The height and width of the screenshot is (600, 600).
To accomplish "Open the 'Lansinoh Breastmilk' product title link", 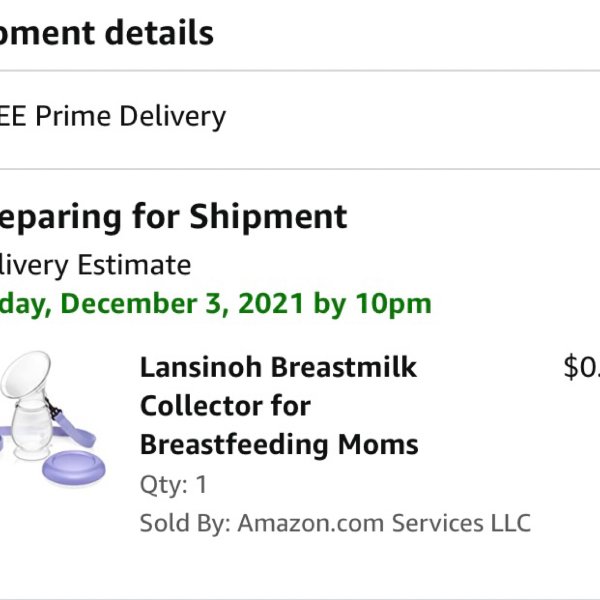I will 278,367.
